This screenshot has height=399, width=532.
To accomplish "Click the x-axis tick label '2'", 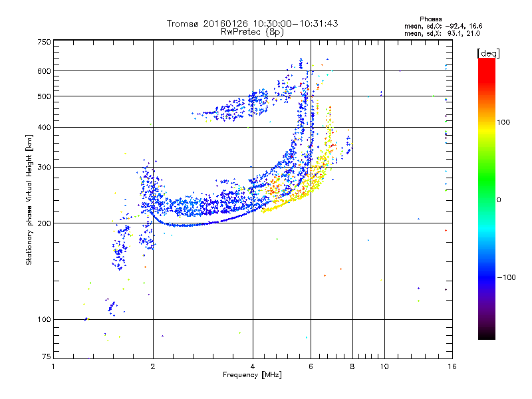I will (153, 366).
